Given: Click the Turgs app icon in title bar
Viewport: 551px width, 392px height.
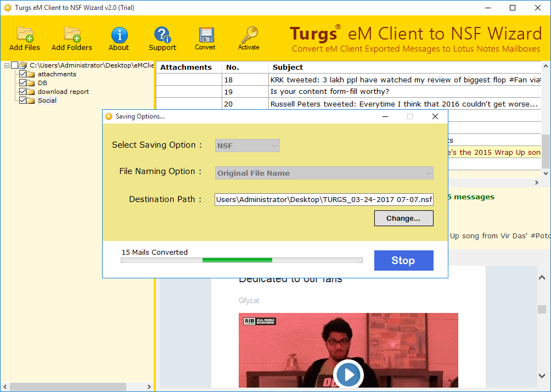Looking at the screenshot, I should (7, 7).
